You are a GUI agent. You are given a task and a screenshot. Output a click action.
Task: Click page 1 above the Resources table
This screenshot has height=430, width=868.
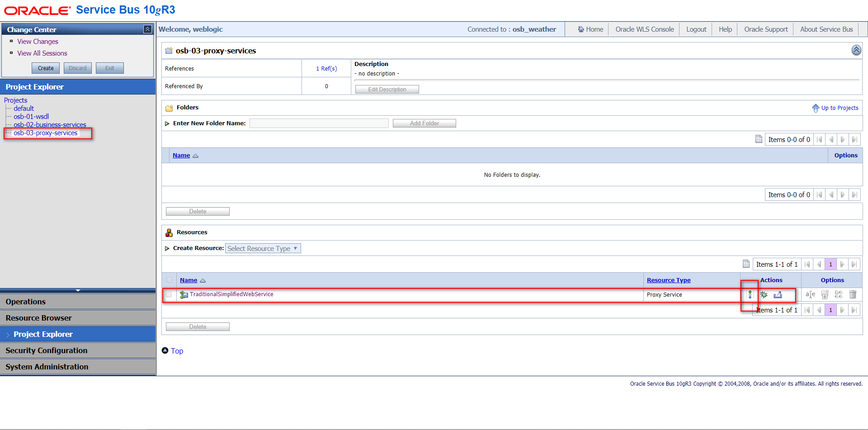coord(830,265)
